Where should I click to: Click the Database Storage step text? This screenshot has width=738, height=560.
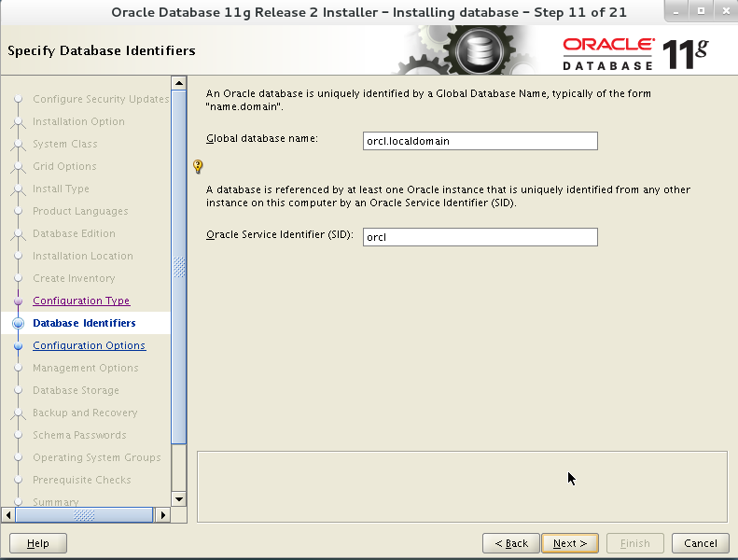pos(76,390)
